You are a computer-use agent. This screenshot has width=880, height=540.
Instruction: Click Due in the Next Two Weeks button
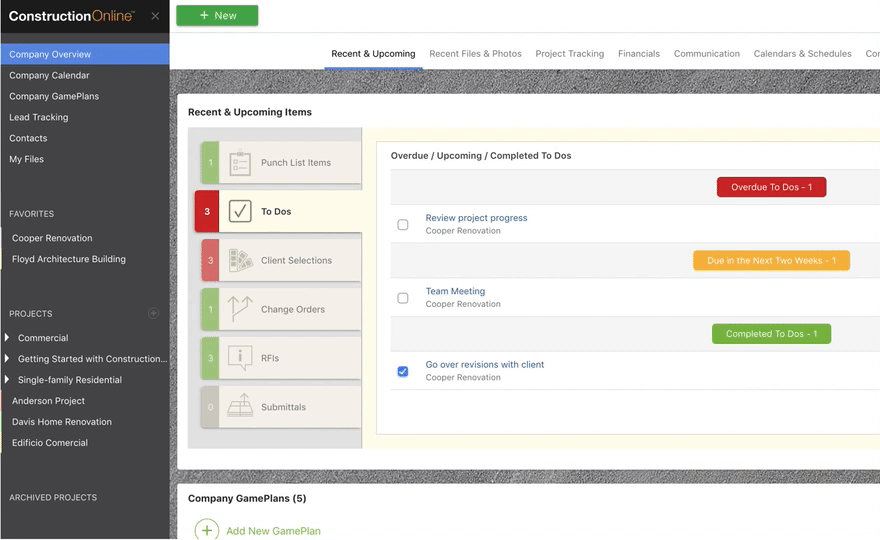[x=771, y=260]
